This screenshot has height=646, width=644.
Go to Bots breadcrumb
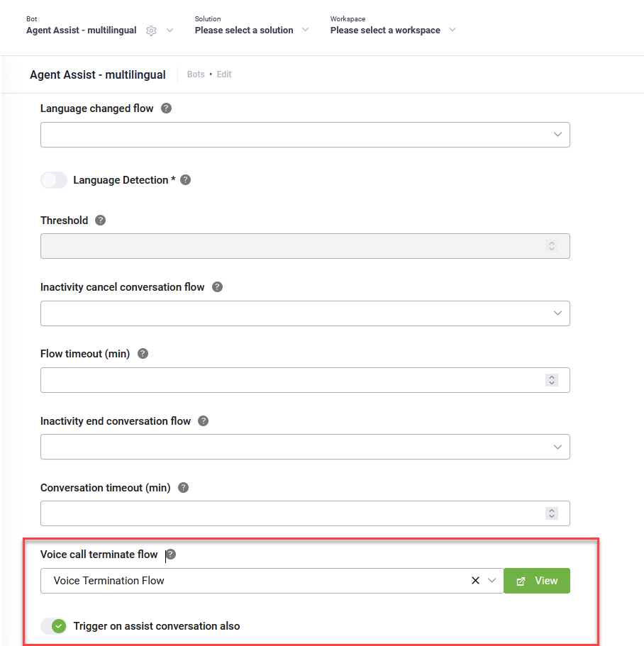196,74
